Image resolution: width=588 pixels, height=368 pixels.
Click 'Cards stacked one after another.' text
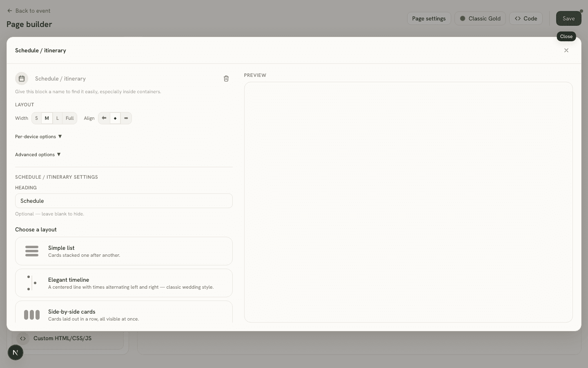click(x=84, y=255)
